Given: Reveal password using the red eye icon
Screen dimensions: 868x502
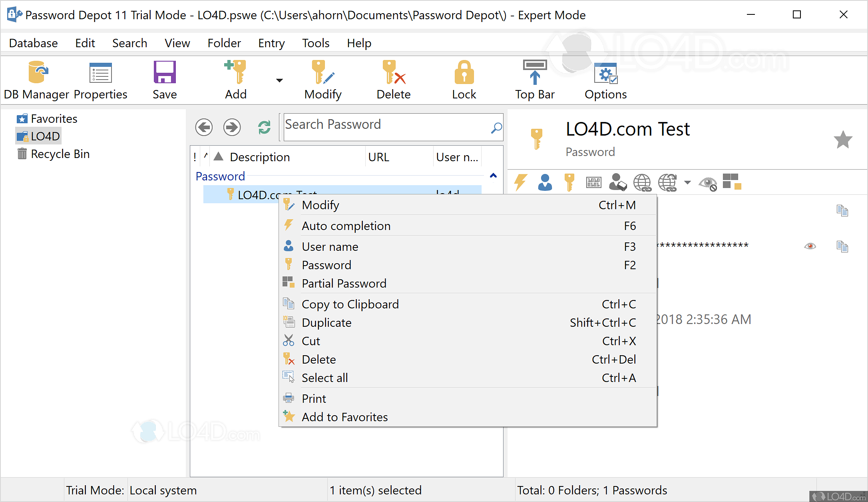Looking at the screenshot, I should click(810, 246).
